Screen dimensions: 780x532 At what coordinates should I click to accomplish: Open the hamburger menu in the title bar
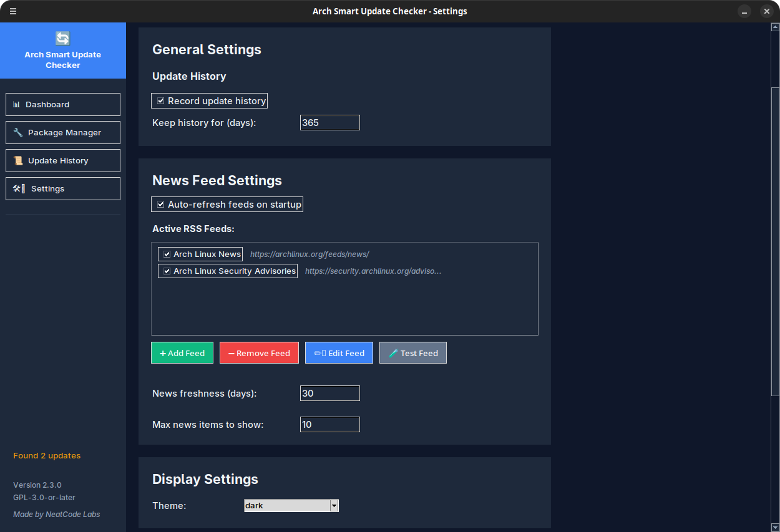coord(13,11)
